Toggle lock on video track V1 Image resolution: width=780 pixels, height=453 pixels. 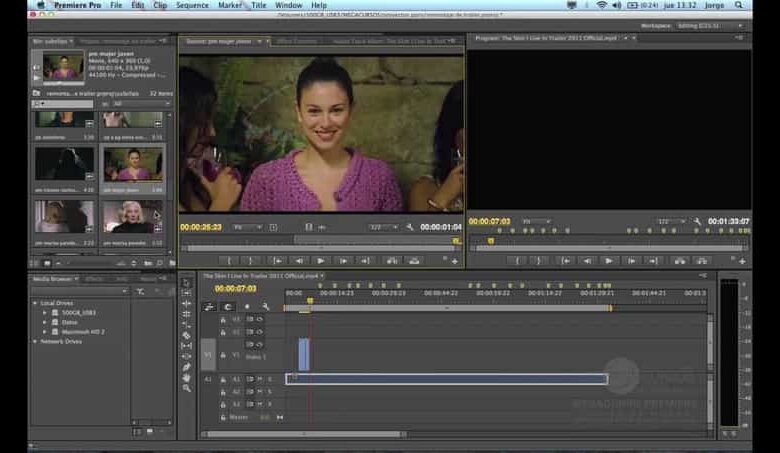click(x=224, y=354)
